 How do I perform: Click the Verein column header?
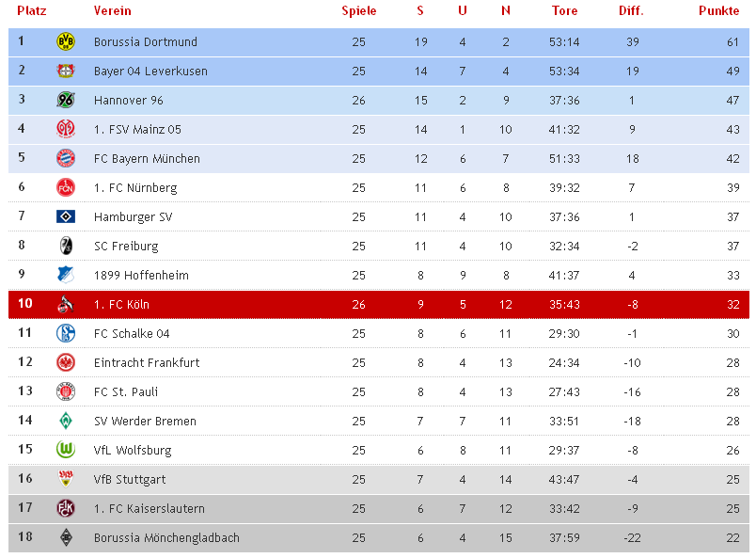click(x=112, y=10)
